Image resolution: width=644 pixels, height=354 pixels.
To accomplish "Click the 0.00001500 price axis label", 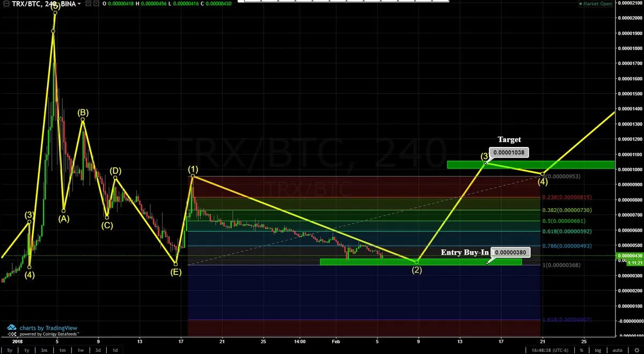I will (x=631, y=93).
